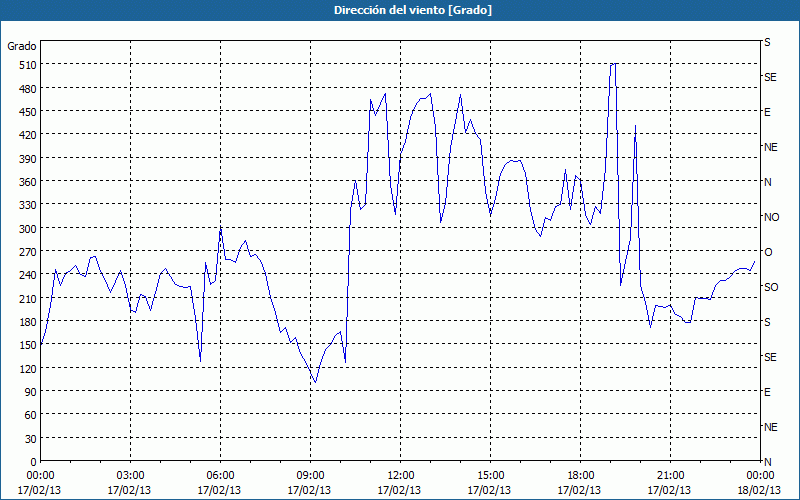Select the 18:00 time axis label
This screenshot has width=800, height=500.
click(580, 476)
